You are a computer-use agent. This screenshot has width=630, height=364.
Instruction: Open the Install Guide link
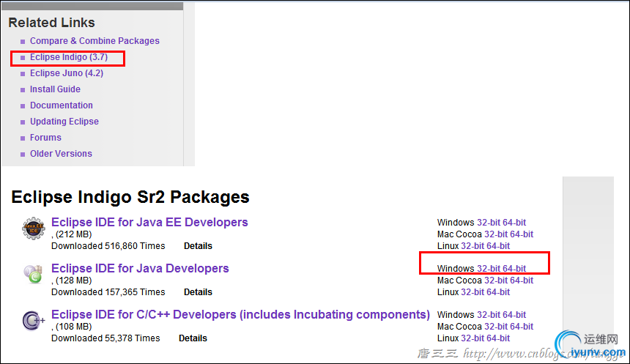[55, 89]
